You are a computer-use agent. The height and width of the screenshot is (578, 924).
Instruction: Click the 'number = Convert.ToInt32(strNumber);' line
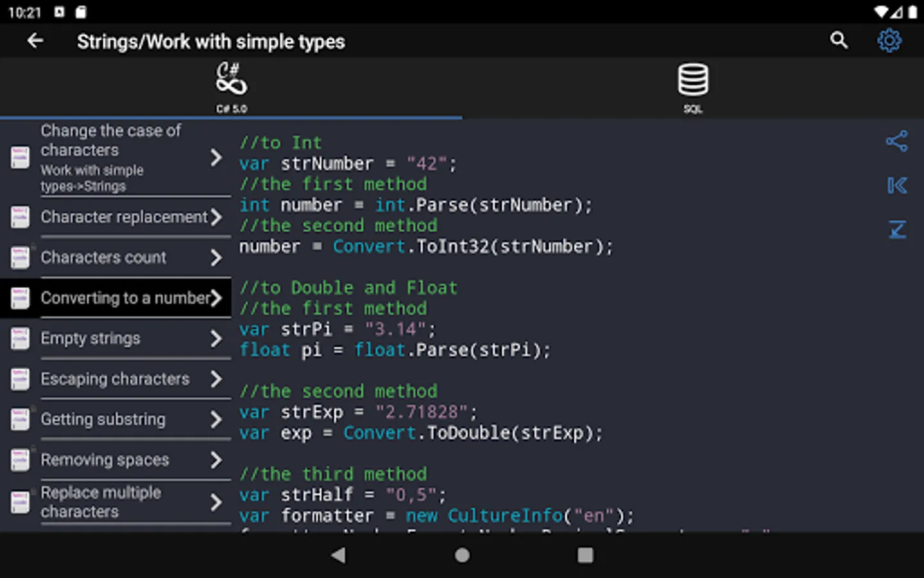[426, 247]
